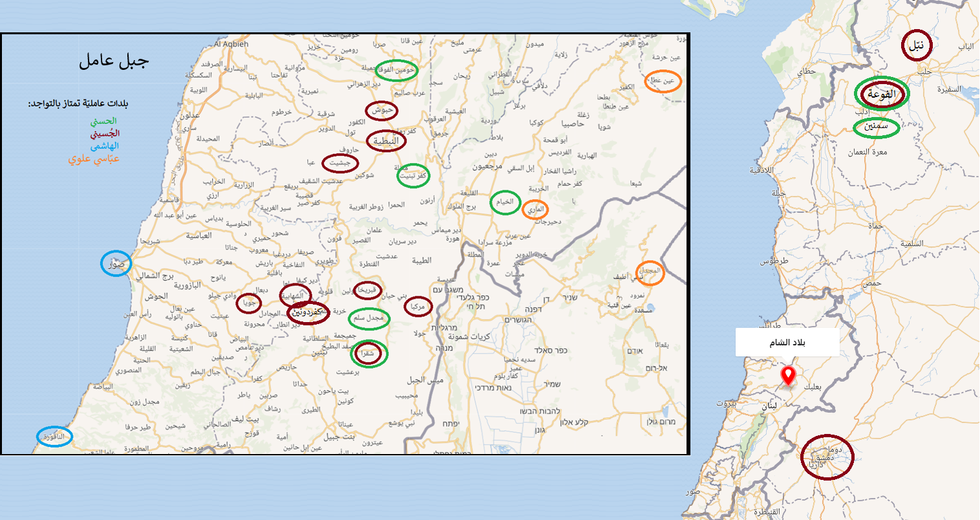Select the orange circle around الماري
The height and width of the screenshot is (520, 980).
[535, 210]
